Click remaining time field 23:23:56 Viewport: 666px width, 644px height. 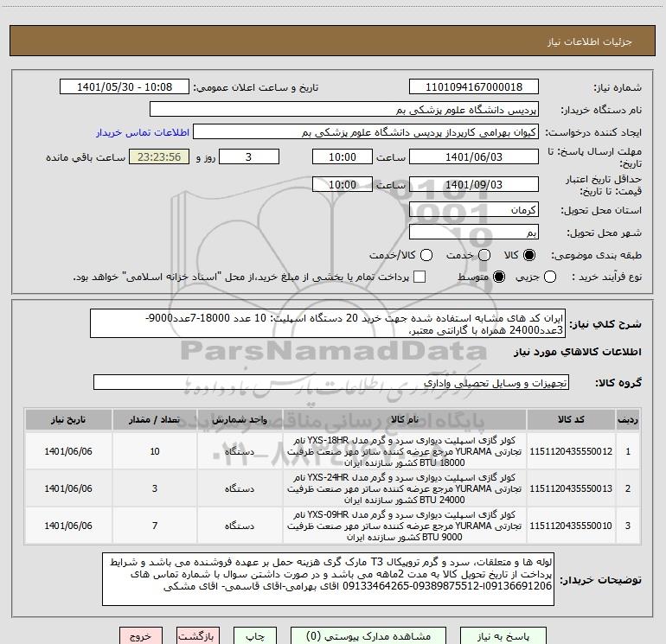tap(159, 156)
